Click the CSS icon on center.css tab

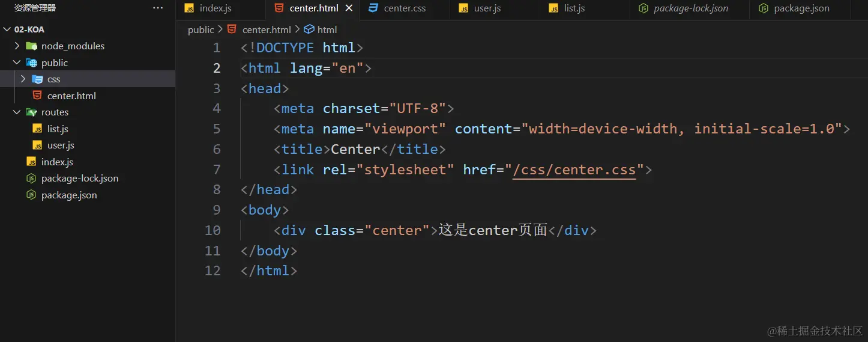tap(373, 8)
